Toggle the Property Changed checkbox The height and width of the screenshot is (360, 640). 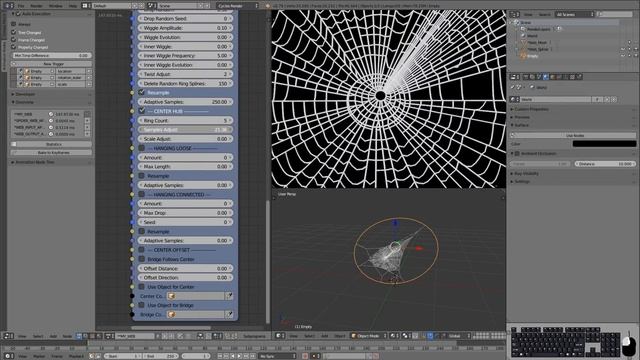(x=13, y=47)
